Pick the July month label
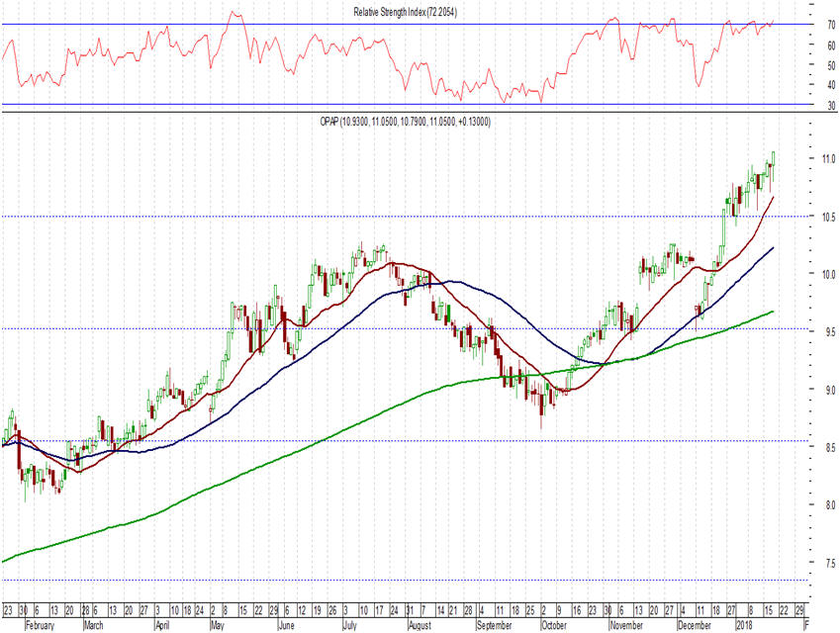 (350, 625)
